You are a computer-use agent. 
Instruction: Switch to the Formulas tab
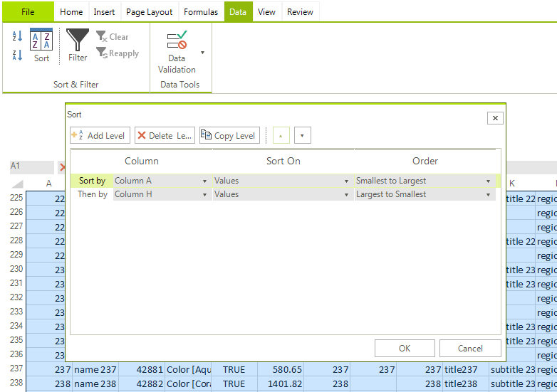coord(201,11)
